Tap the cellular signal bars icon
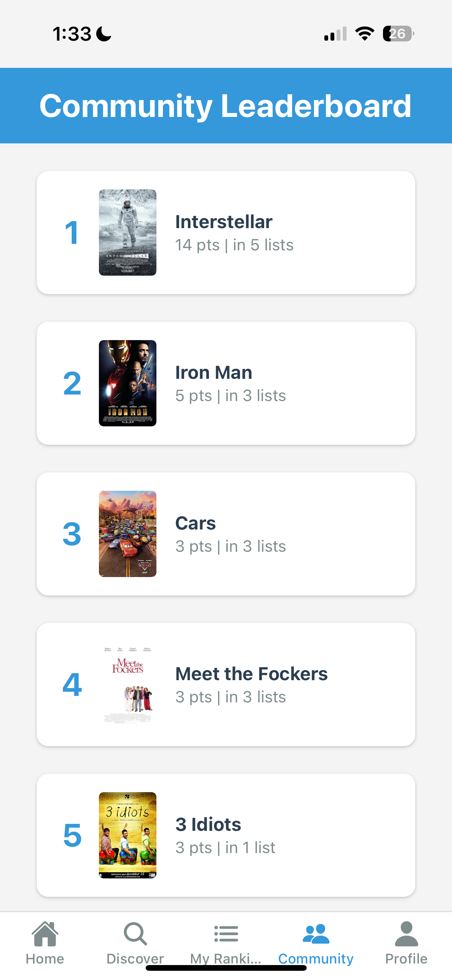 click(335, 34)
